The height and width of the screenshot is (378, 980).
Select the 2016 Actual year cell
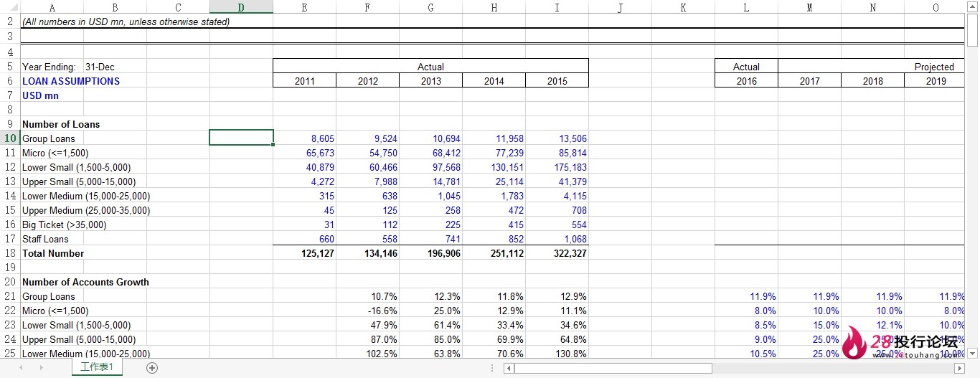point(746,81)
